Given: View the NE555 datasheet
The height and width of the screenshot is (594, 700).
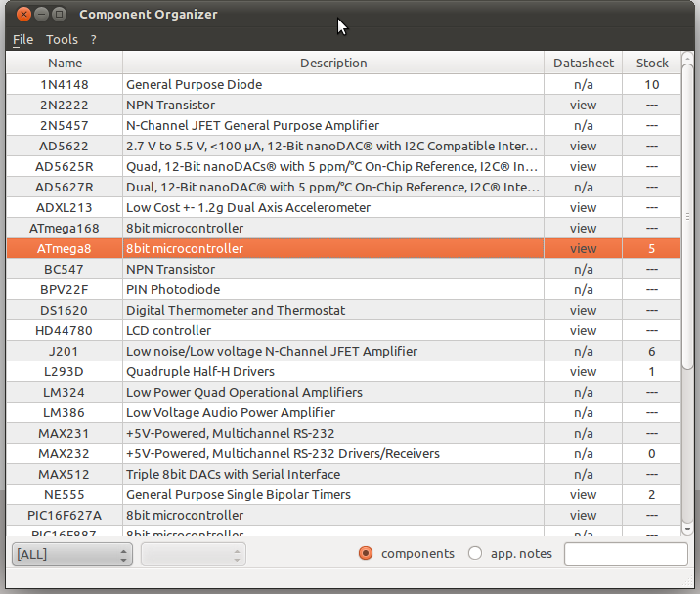Looking at the screenshot, I should pyautogui.click(x=583, y=495).
